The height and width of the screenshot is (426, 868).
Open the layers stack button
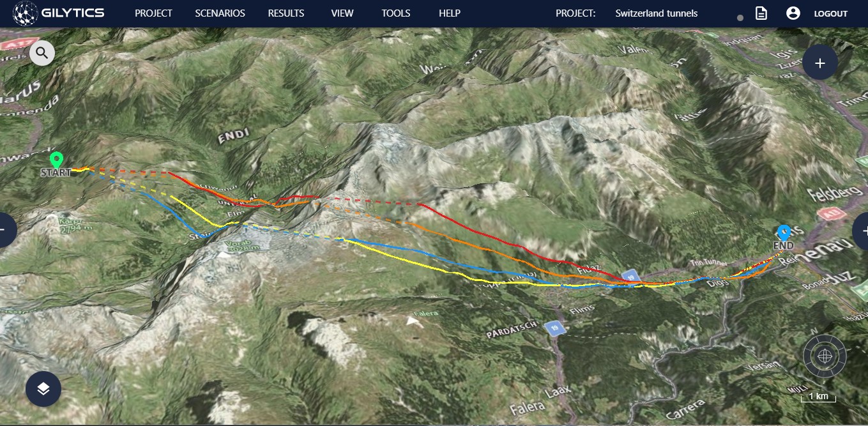43,389
